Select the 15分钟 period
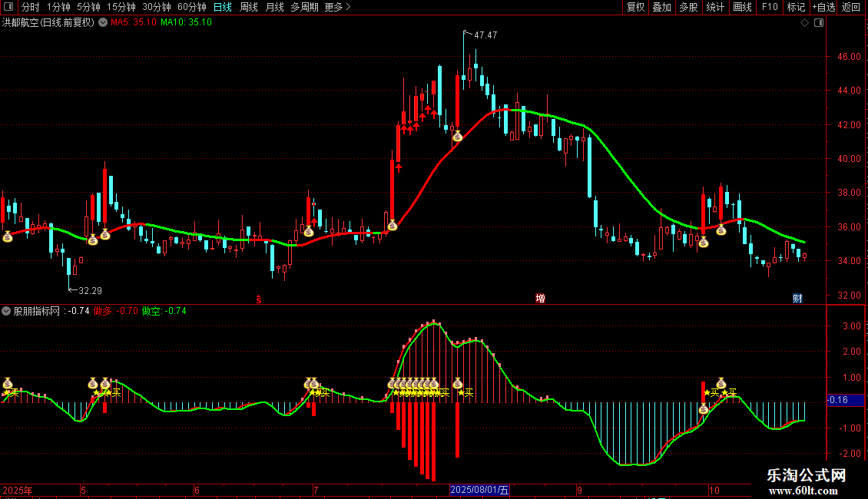The height and width of the screenshot is (499, 868). pos(121,7)
